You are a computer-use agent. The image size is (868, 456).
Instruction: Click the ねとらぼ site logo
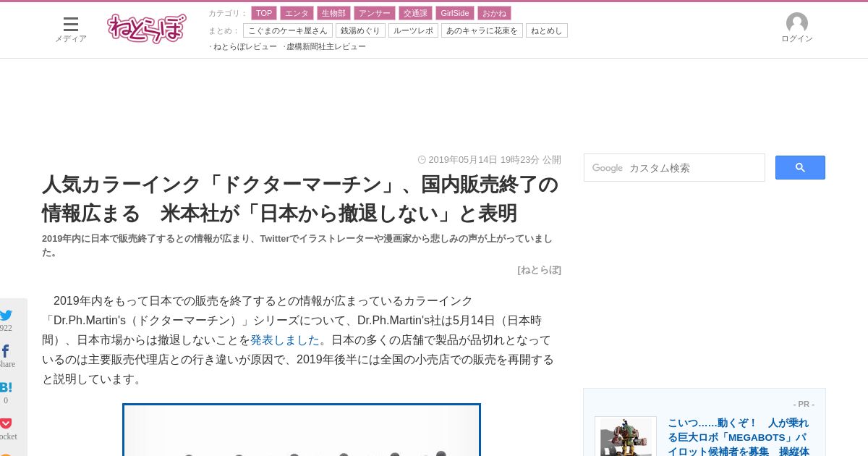pyautogui.click(x=147, y=29)
